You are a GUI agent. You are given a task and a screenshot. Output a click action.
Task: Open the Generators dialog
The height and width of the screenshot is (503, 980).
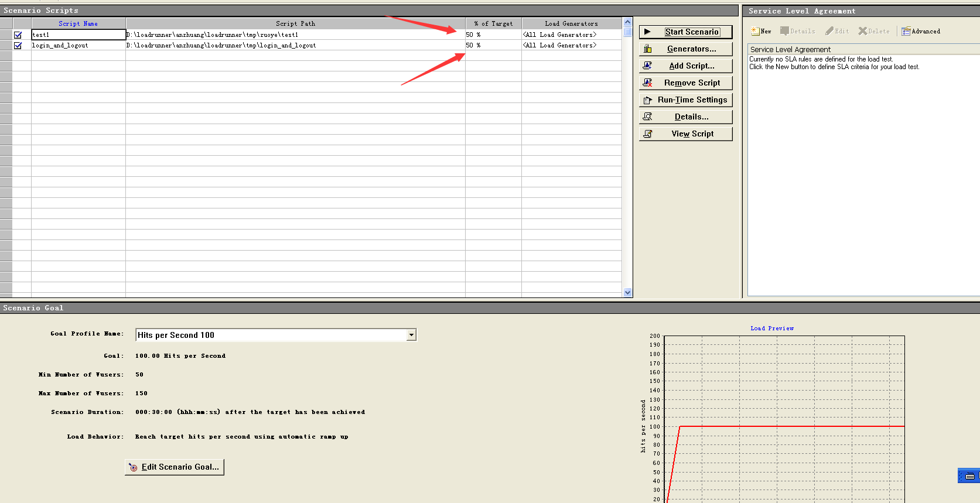coord(685,49)
